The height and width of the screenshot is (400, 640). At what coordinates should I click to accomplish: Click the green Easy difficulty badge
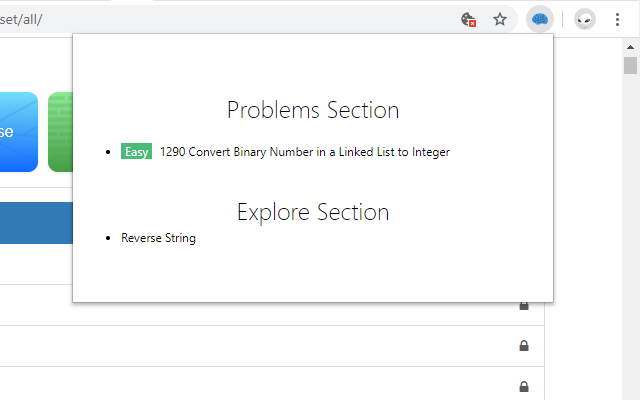point(136,151)
